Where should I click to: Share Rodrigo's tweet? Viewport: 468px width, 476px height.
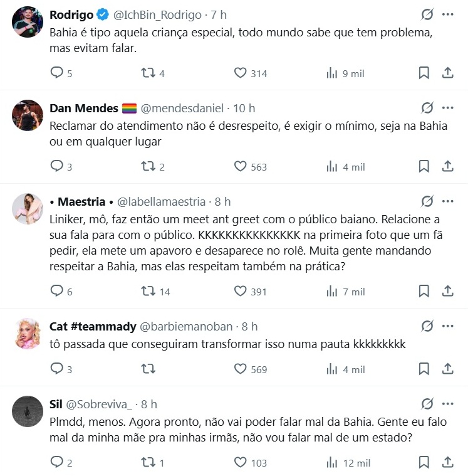448,73
